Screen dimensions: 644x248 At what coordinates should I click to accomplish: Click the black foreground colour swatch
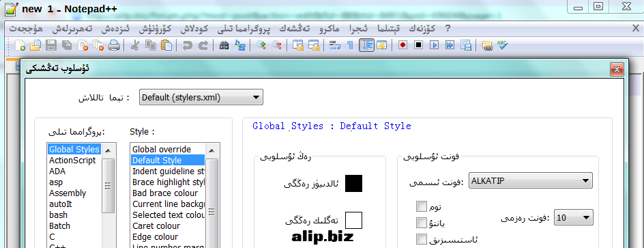tap(353, 183)
